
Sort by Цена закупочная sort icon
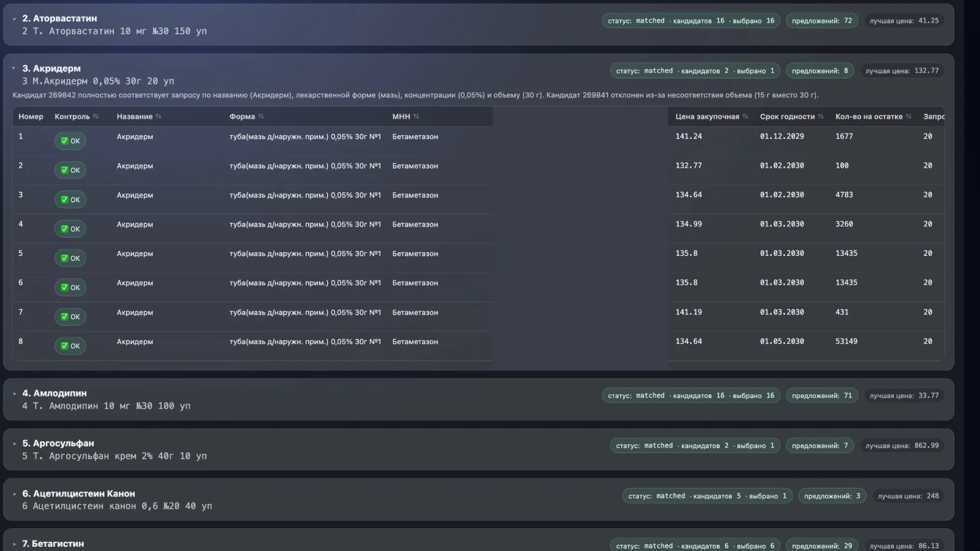745,116
